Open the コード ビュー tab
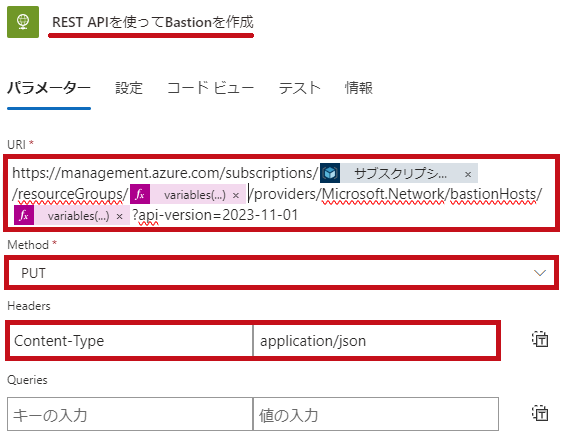565x440 pixels. point(210,88)
